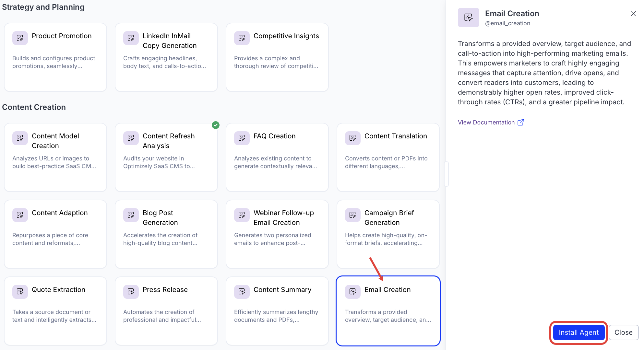The height and width of the screenshot is (350, 644).
Task: Select the Content Summary agent card
Action: tap(277, 311)
